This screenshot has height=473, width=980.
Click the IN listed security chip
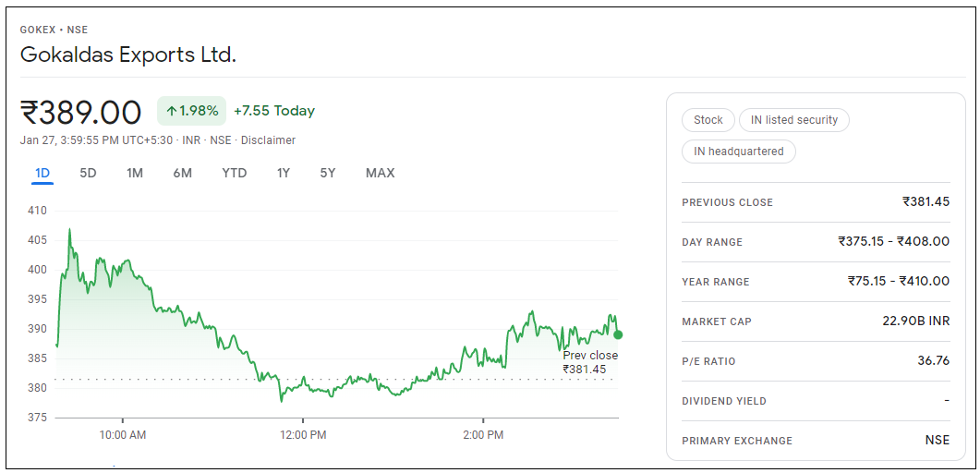(x=793, y=120)
